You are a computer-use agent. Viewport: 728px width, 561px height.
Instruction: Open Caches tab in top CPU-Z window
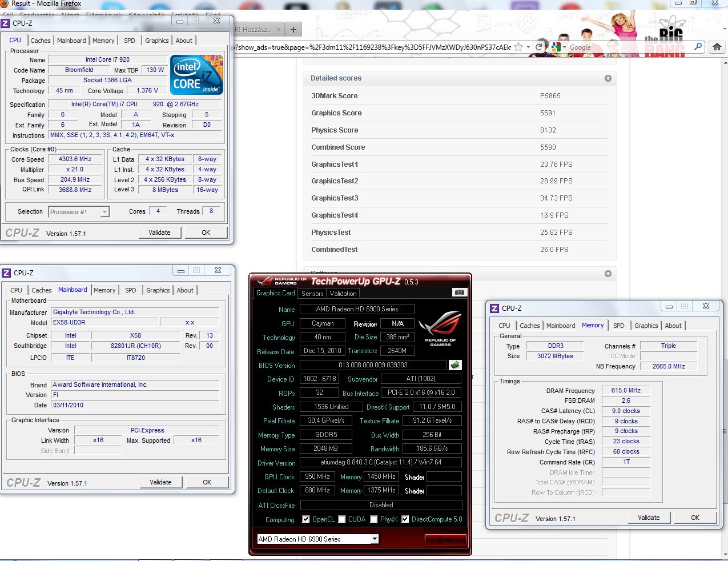pyautogui.click(x=41, y=41)
